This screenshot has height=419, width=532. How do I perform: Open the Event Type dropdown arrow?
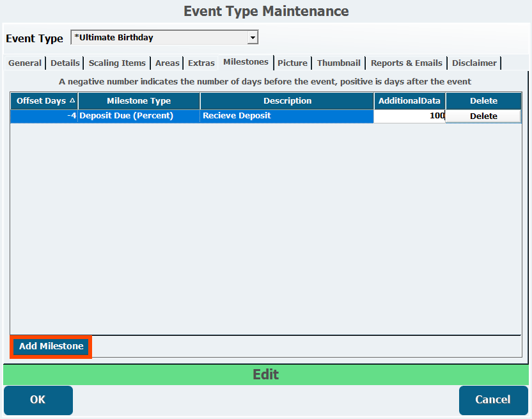pyautogui.click(x=253, y=38)
